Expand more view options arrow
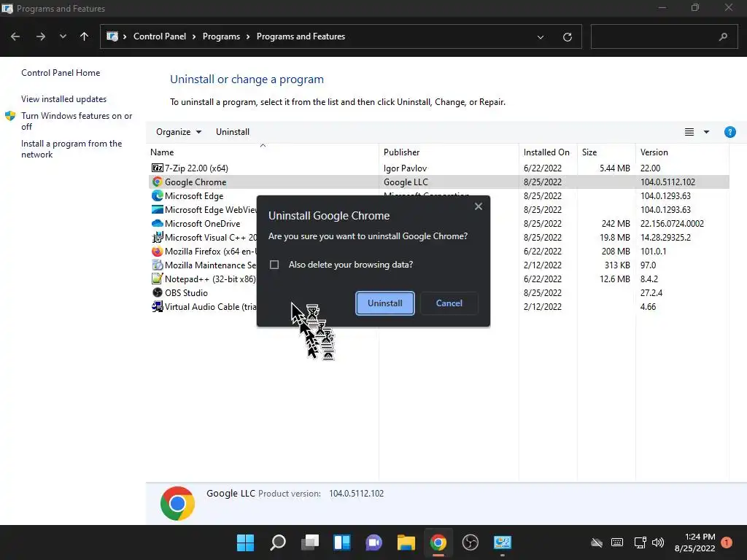The width and height of the screenshot is (747, 560). point(706,132)
